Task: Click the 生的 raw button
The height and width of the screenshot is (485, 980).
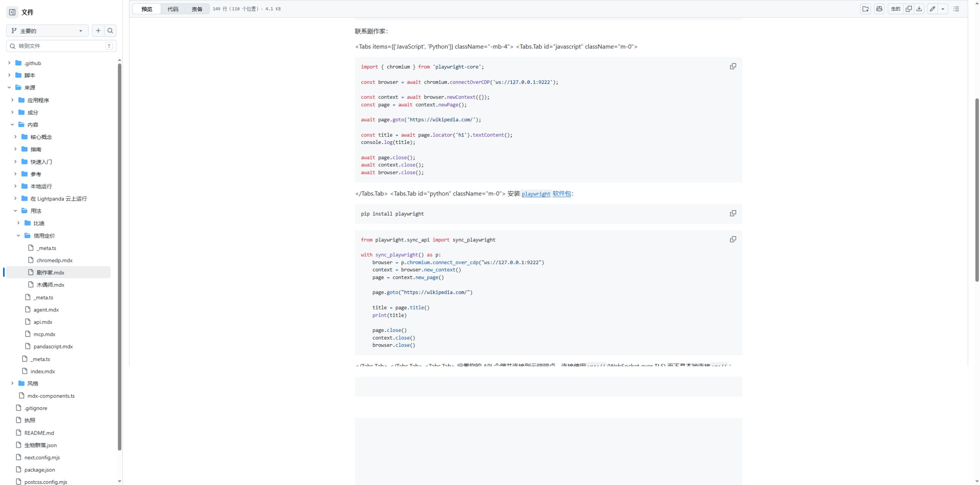Action: point(896,9)
